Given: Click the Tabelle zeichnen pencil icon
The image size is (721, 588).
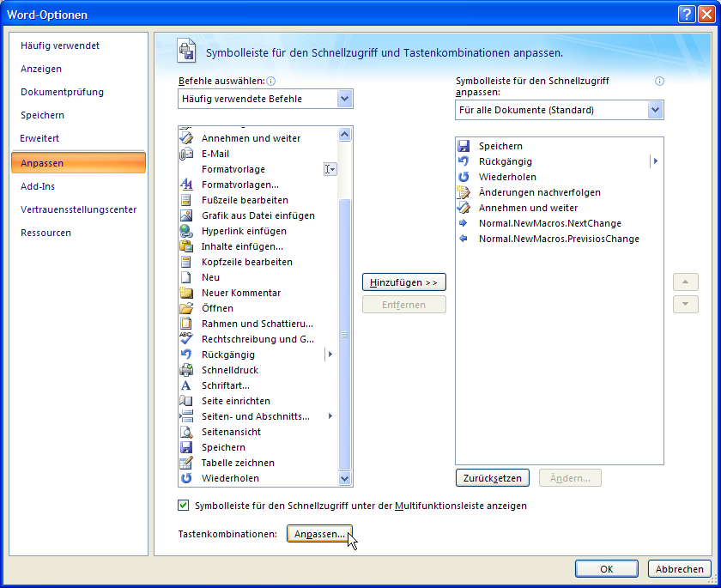Looking at the screenshot, I should [x=186, y=463].
